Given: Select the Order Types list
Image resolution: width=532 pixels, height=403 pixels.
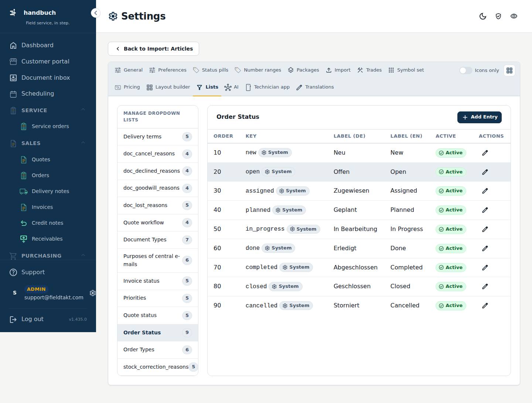Looking at the screenshot, I should coord(158,349).
